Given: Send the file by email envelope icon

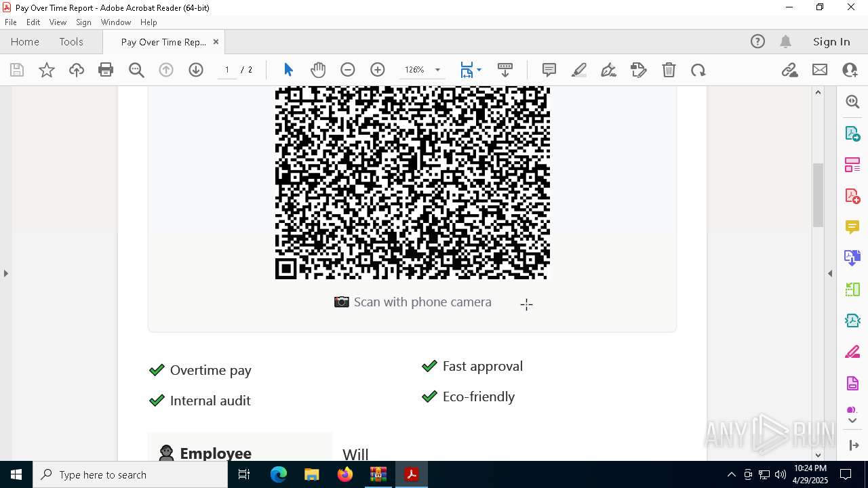Looking at the screenshot, I should tap(820, 70).
